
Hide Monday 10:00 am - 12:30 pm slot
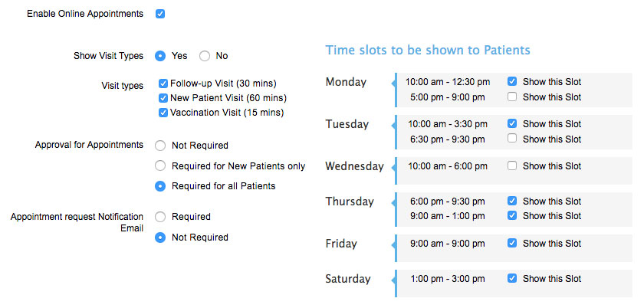pos(512,81)
